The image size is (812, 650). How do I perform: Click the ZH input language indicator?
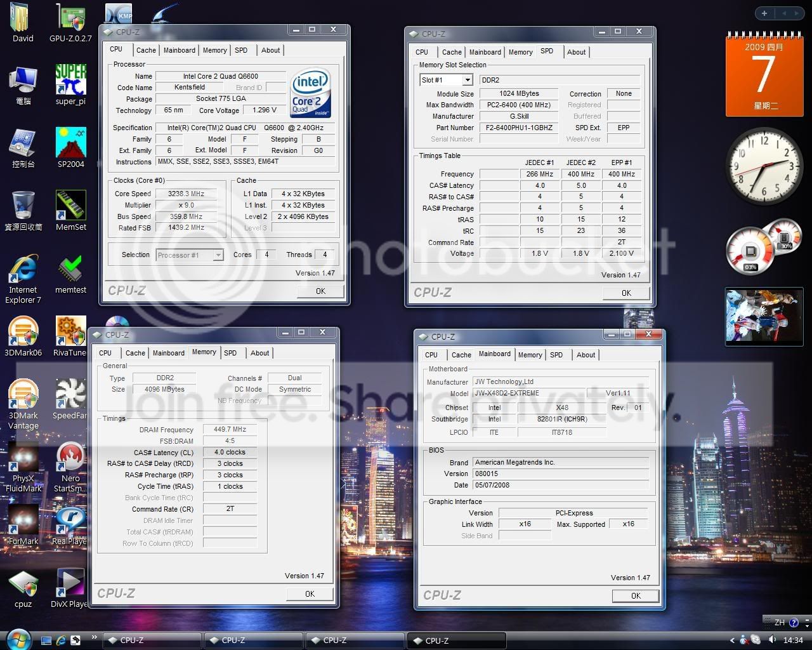point(779,623)
